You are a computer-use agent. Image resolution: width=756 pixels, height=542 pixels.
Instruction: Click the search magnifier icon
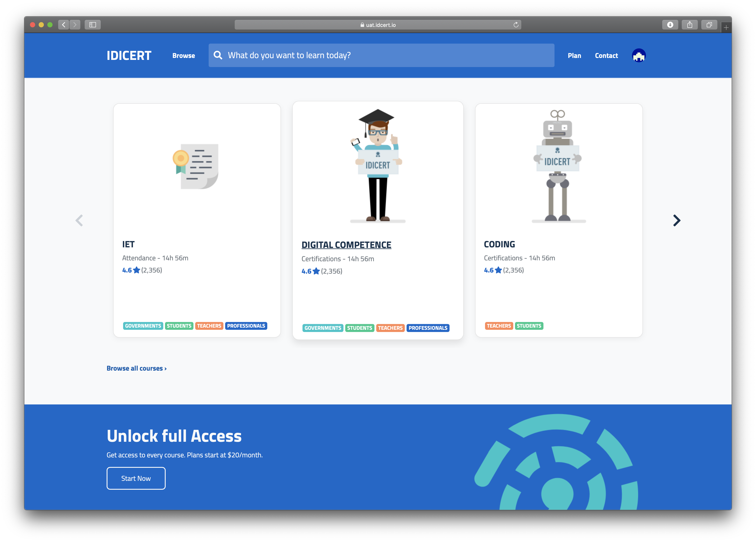pyautogui.click(x=218, y=55)
